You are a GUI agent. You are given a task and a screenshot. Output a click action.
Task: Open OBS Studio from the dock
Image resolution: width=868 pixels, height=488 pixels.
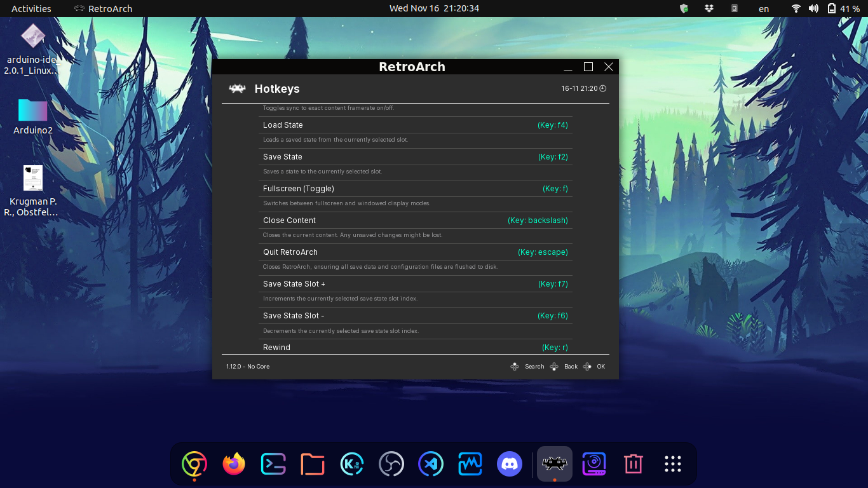(391, 464)
